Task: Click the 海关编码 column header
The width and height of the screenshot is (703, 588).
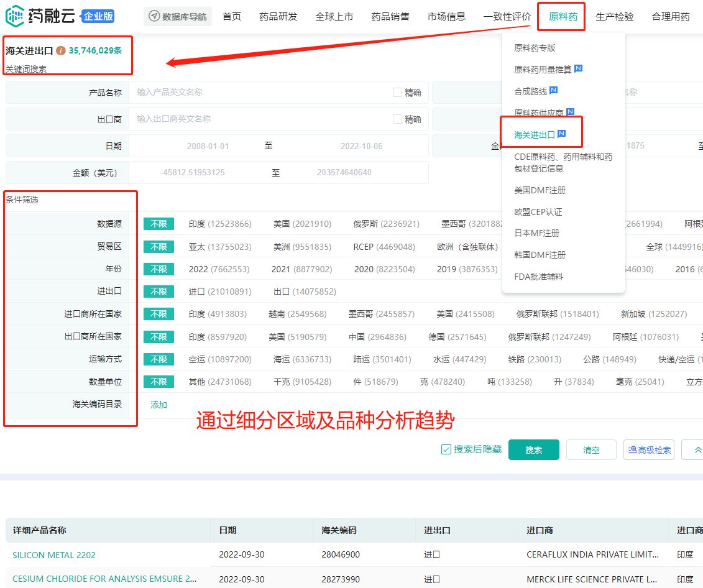Action: pos(339,530)
